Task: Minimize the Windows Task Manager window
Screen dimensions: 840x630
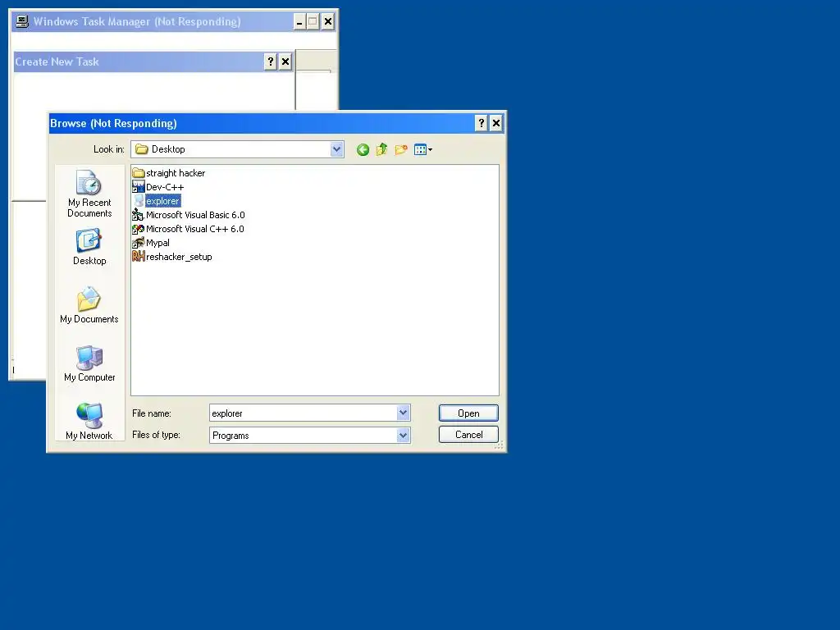Action: (299, 22)
